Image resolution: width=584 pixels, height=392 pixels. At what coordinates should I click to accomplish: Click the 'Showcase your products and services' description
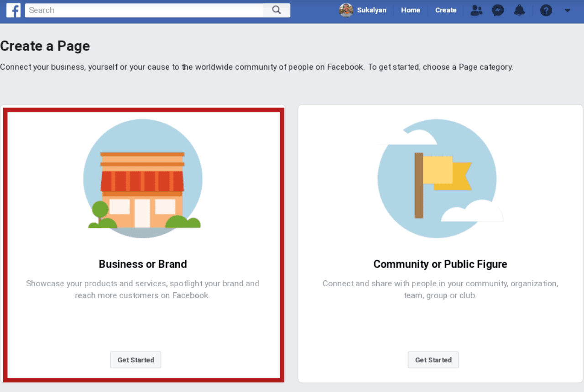coord(142,289)
